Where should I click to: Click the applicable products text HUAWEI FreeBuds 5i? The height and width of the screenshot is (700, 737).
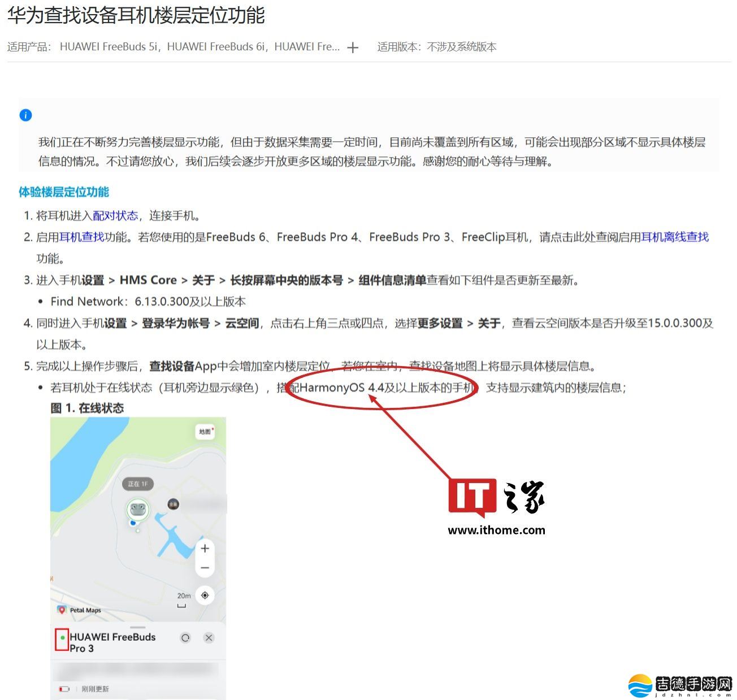pos(109,47)
